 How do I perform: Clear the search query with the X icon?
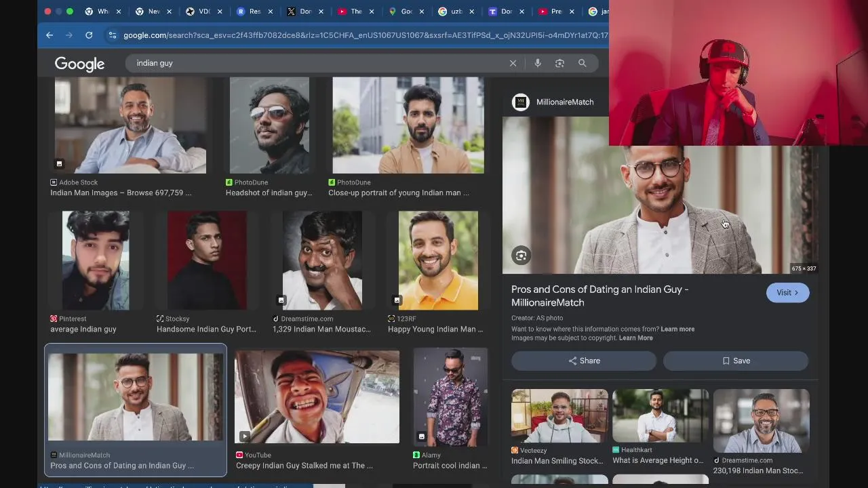click(513, 63)
